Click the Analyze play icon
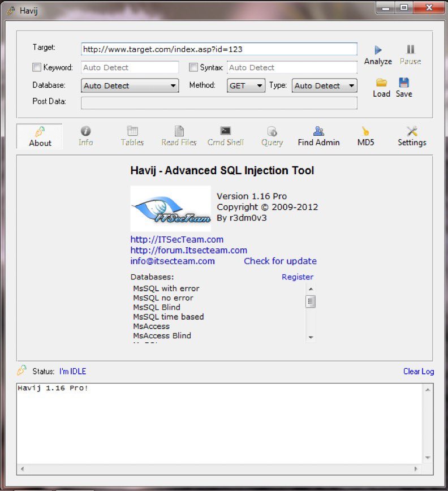This screenshot has height=491, width=448. [378, 50]
